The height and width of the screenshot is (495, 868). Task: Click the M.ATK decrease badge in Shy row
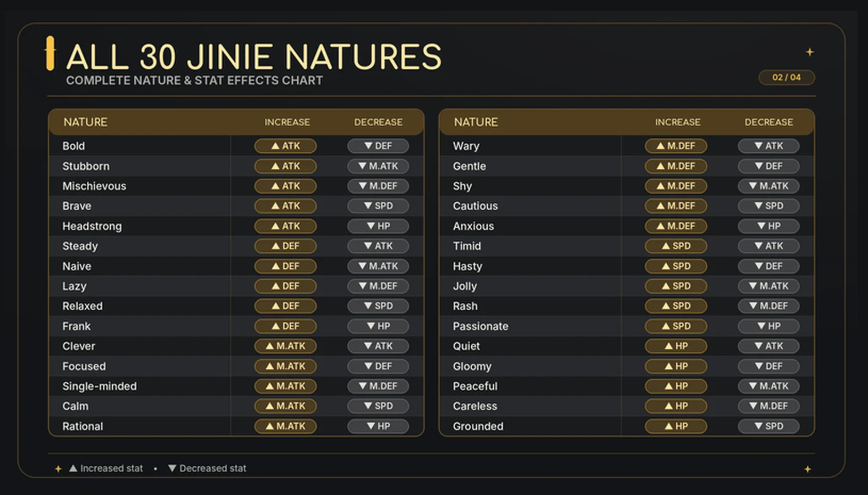click(768, 186)
